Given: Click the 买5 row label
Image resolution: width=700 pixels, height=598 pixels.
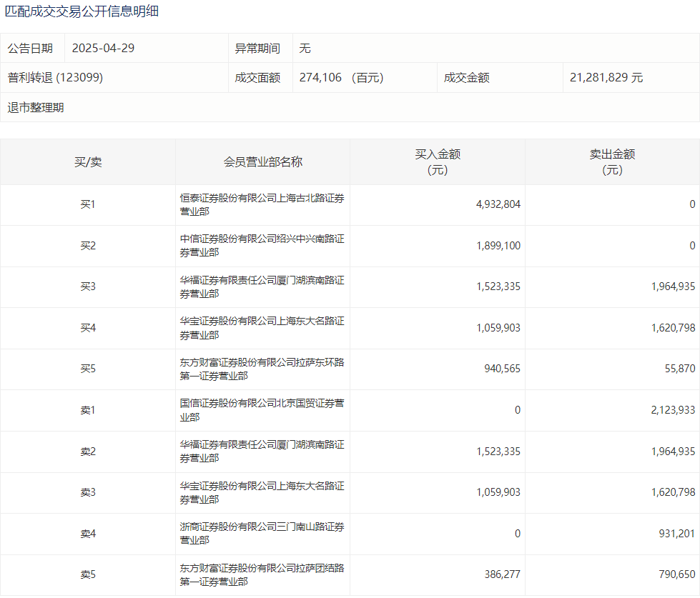Looking at the screenshot, I should pos(88,369).
